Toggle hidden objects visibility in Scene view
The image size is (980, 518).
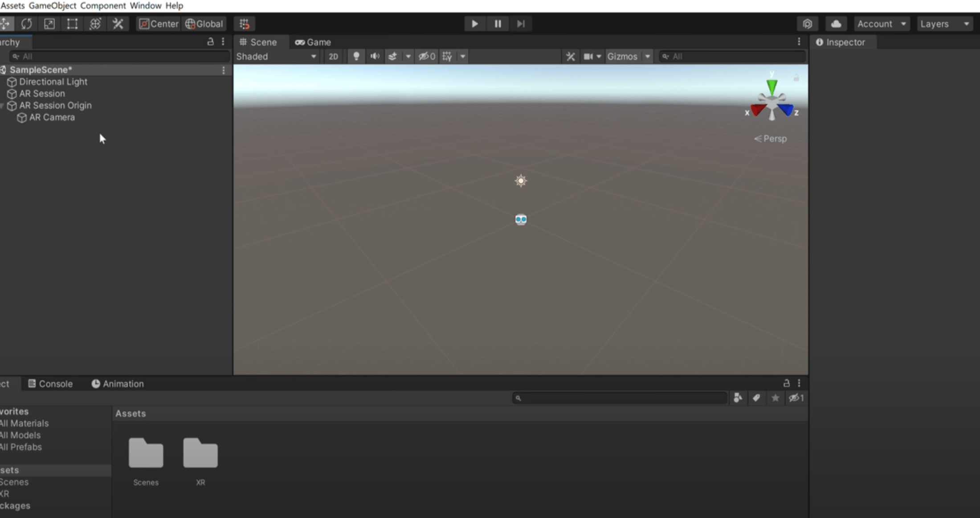pyautogui.click(x=427, y=56)
